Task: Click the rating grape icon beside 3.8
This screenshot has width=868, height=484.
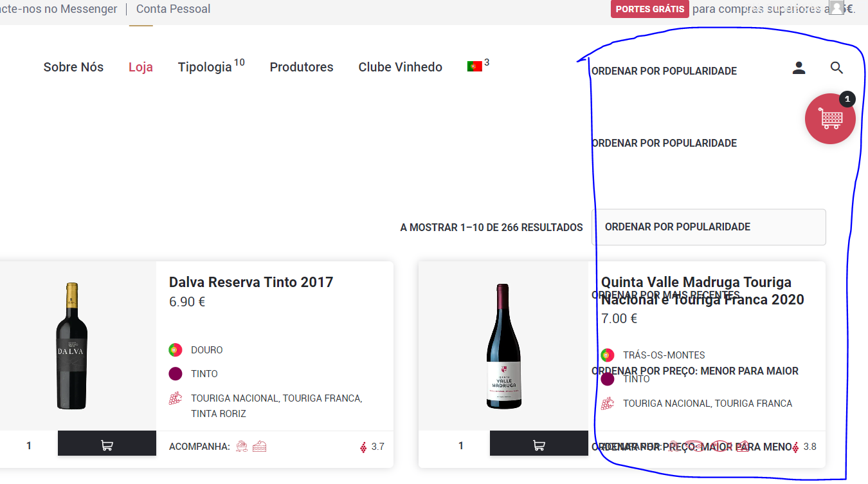Action: point(795,447)
